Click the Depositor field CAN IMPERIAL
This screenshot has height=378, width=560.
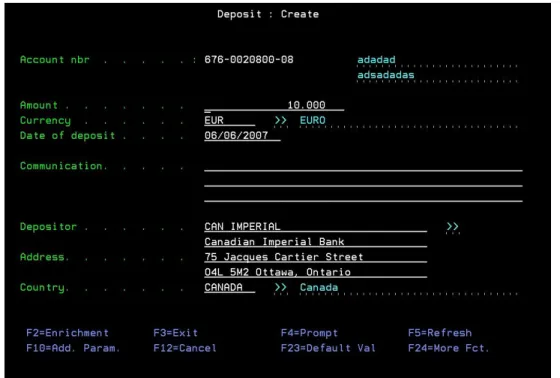coord(315,227)
